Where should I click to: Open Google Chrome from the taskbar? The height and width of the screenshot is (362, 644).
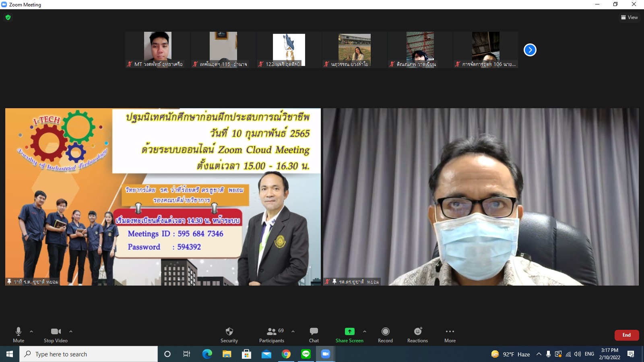point(286,354)
